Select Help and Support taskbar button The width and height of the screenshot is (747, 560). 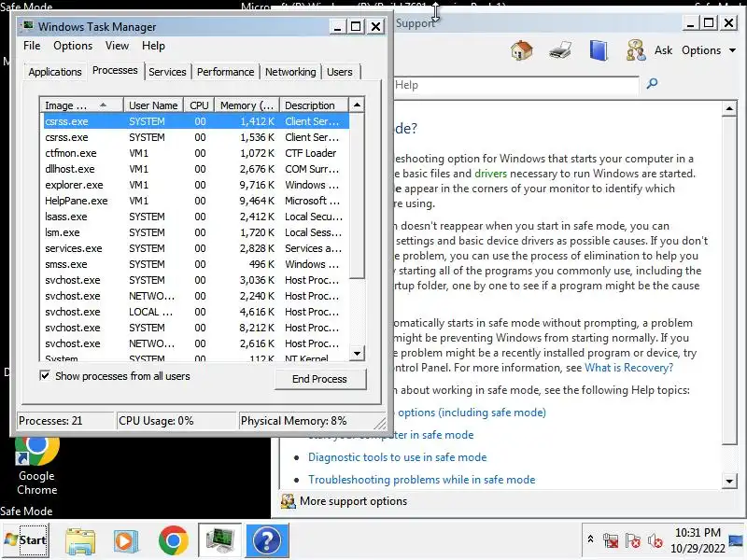click(267, 540)
